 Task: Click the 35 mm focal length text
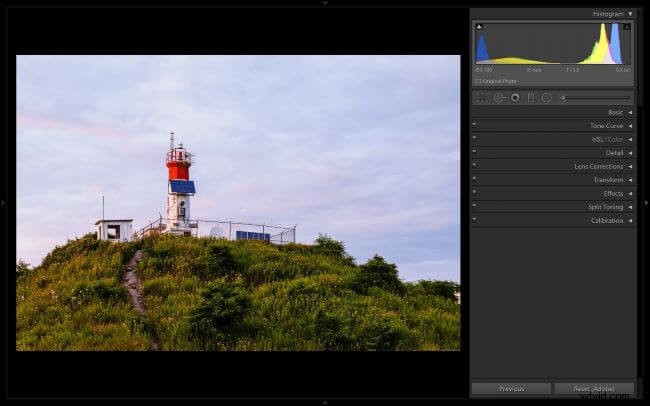click(x=534, y=70)
